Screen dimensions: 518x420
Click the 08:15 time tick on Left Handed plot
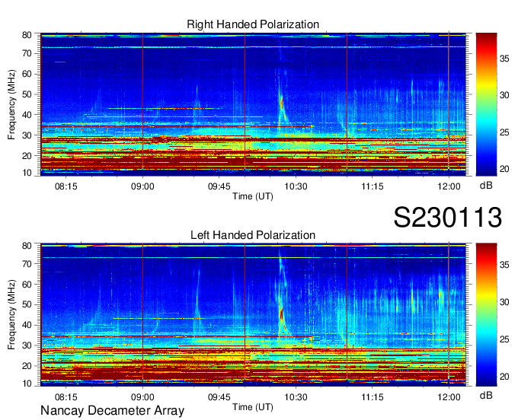[66, 396]
